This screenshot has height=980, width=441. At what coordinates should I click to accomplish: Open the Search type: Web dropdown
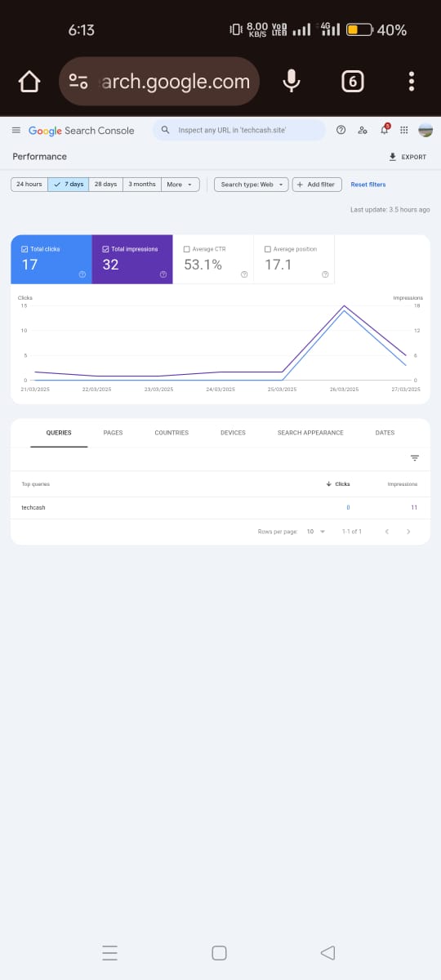point(252,185)
